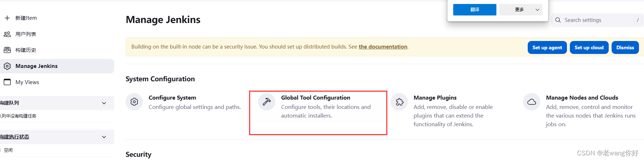Click the magnifier icon in Search settings
644x160 pixels.
click(558, 20)
